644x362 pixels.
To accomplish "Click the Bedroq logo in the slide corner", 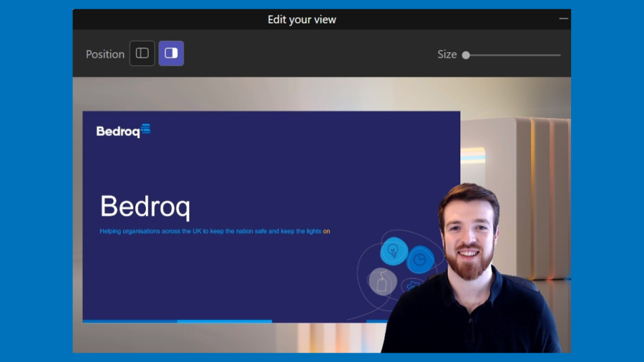I will click(123, 131).
